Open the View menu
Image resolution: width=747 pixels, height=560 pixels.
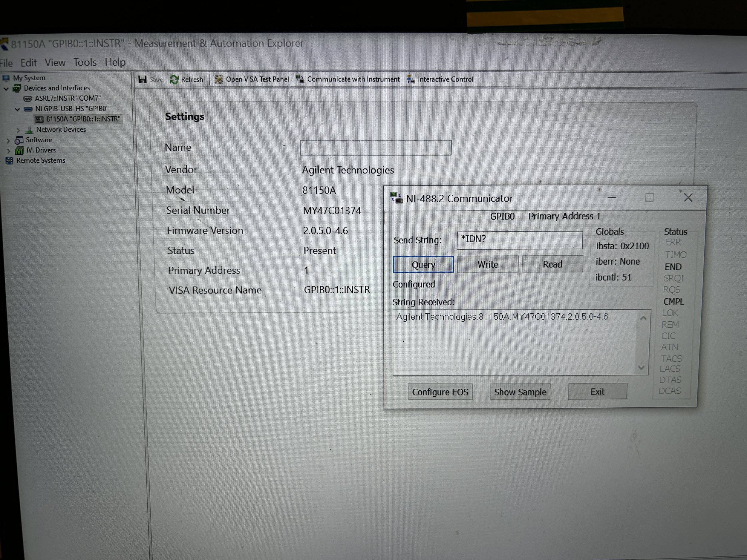[x=55, y=62]
